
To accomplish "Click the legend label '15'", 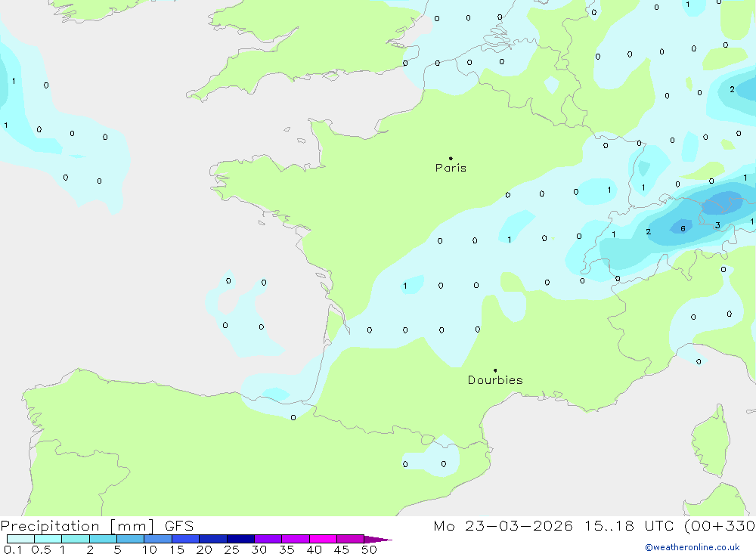I will 177,549.
